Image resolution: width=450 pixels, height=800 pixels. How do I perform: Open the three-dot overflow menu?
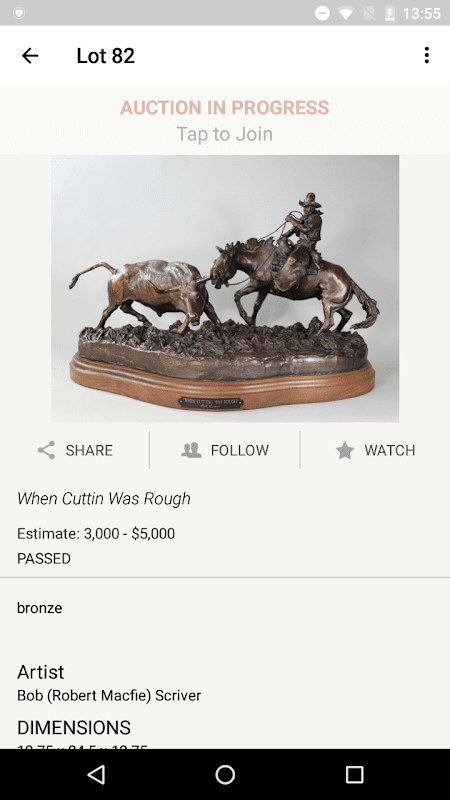click(x=427, y=55)
